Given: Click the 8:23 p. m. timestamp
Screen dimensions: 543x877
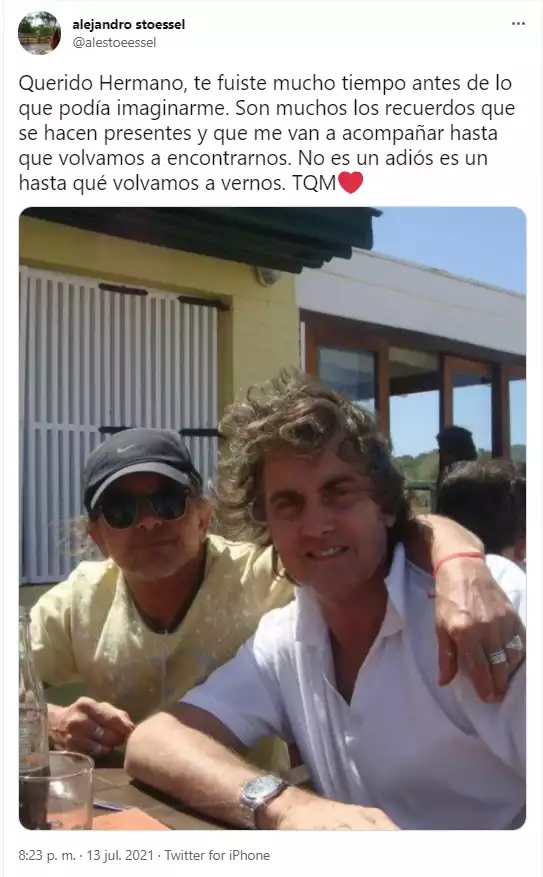Looking at the screenshot, I should [47, 855].
